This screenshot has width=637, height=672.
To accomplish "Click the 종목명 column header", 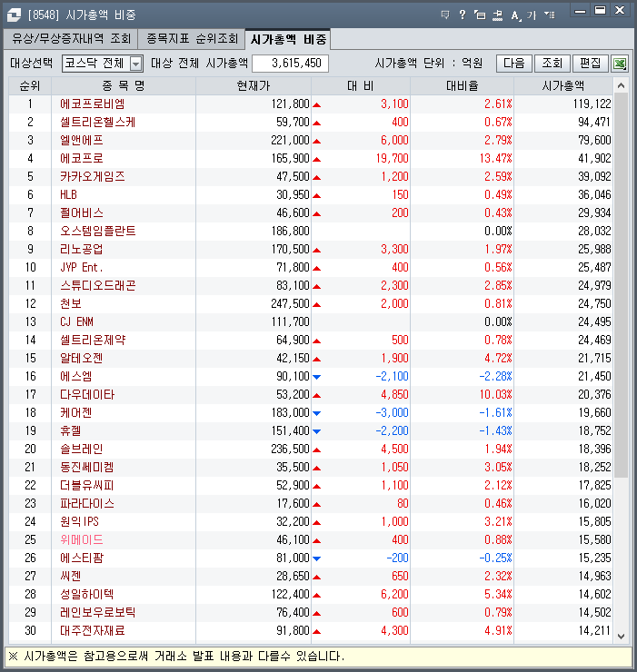I will coord(124,86).
